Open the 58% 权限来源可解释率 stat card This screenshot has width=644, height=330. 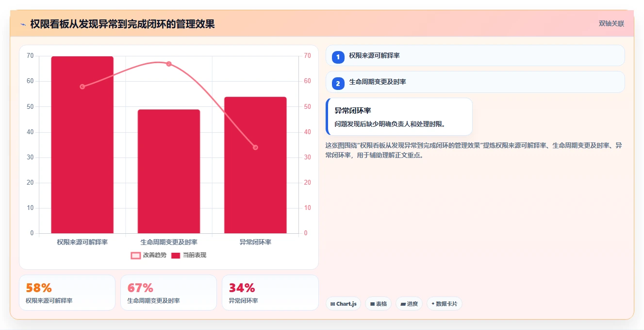[67, 293]
